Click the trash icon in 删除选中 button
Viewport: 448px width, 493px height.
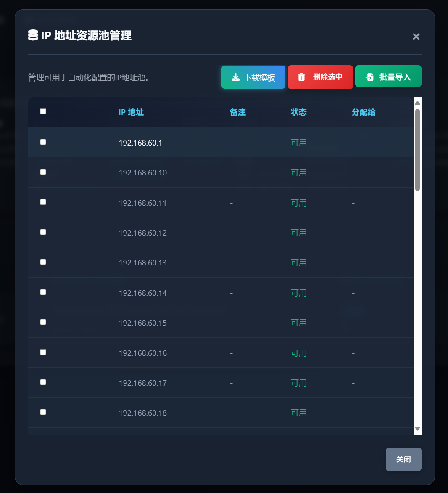pyautogui.click(x=301, y=77)
